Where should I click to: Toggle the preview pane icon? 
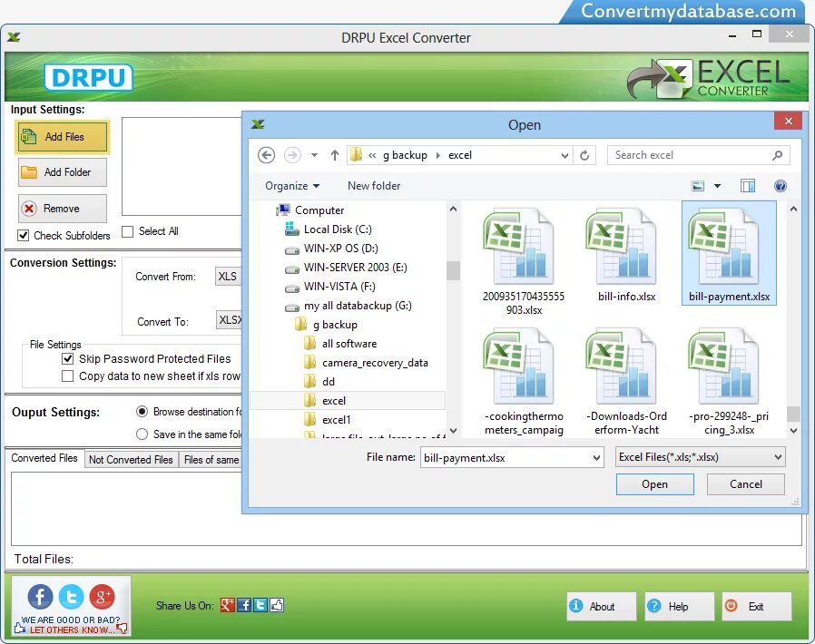[748, 186]
